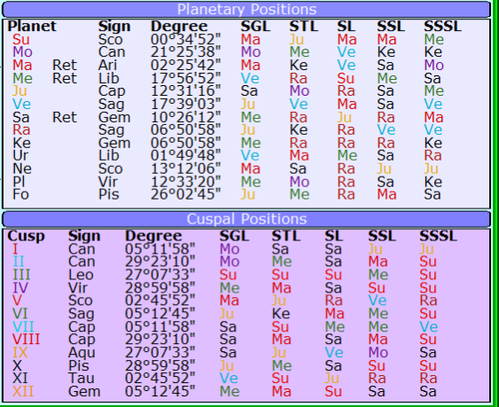Image resolution: width=499 pixels, height=407 pixels.
Task: Select cusp I row label
Action: click(x=15, y=249)
